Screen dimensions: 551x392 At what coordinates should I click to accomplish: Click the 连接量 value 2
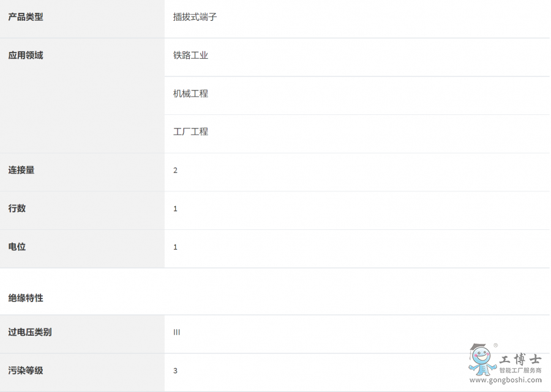175,171
